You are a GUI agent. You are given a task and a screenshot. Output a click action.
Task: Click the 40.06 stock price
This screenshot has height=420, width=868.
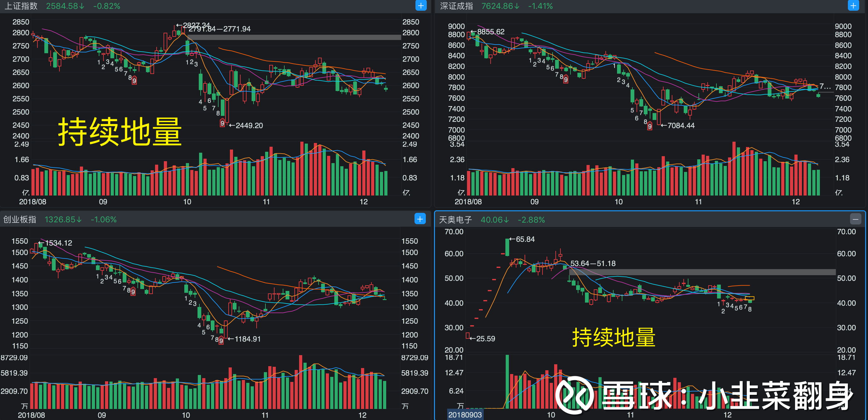point(495,220)
